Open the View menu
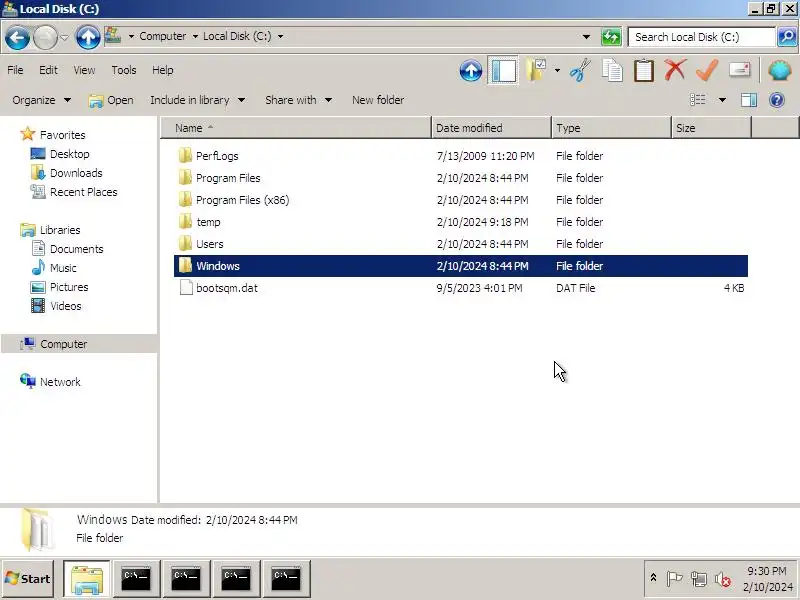The image size is (800, 600). point(84,70)
